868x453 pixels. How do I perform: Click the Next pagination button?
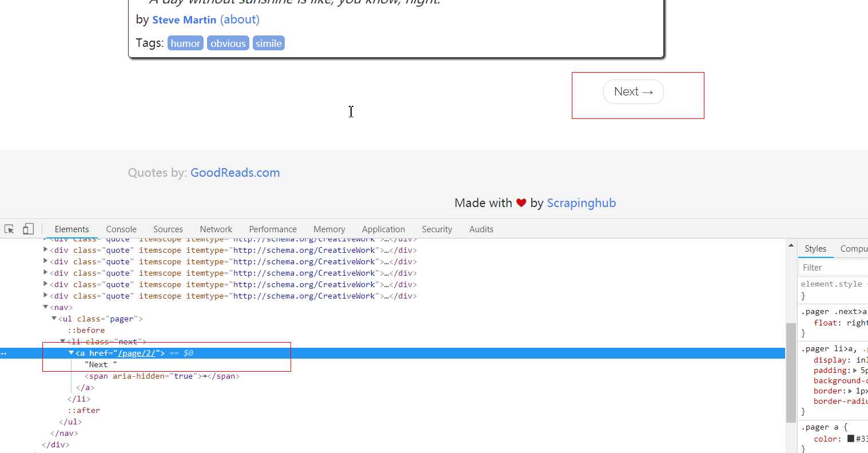tap(634, 92)
